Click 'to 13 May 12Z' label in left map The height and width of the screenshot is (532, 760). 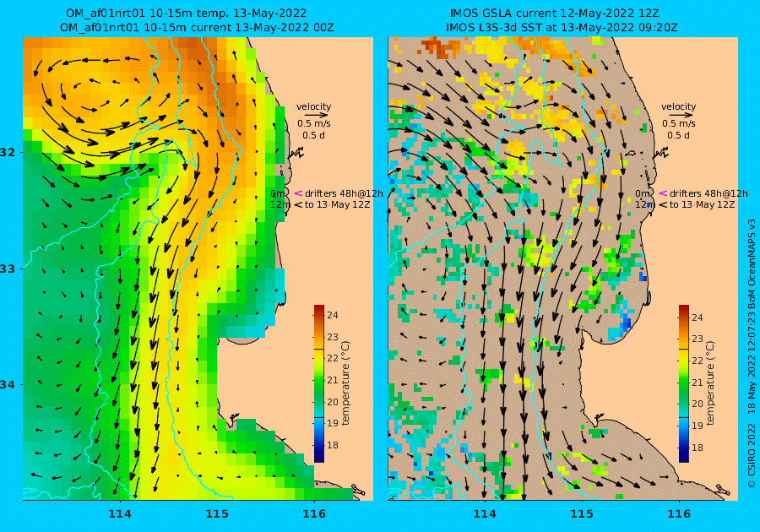(337, 204)
